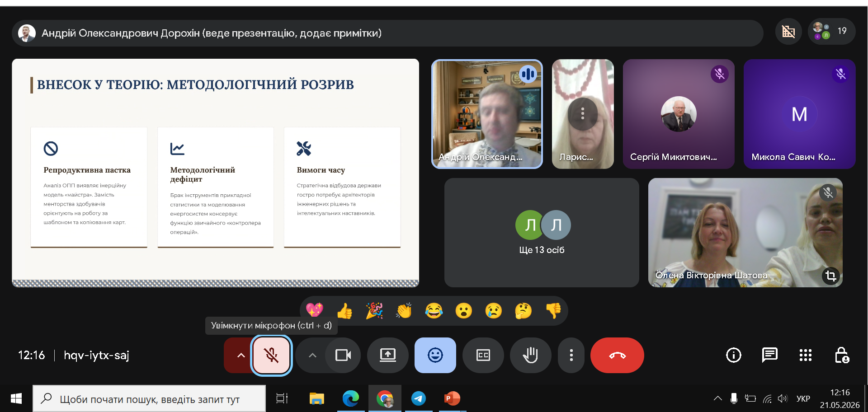Toggle the camera button
Screen dimensions: 868x412
(x=343, y=356)
